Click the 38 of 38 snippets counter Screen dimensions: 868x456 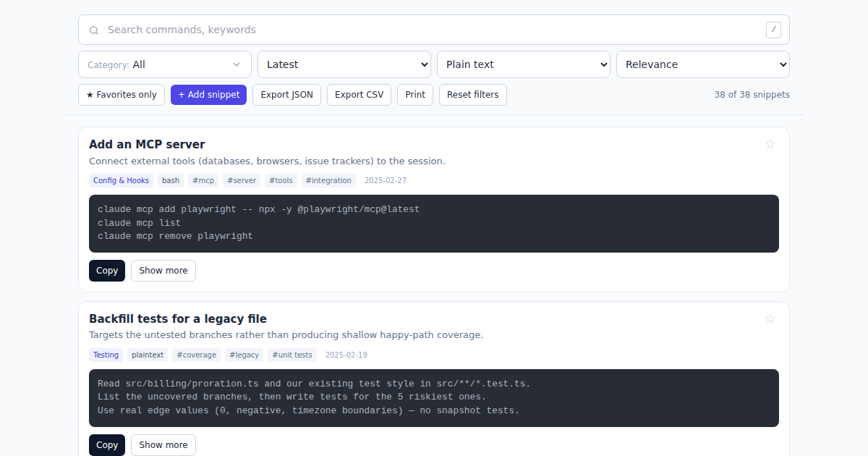coord(752,95)
